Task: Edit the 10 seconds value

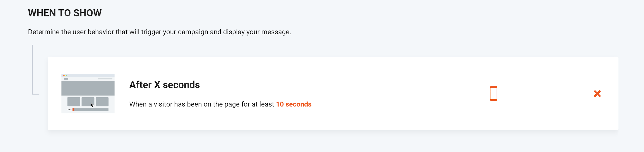Action: point(293,104)
